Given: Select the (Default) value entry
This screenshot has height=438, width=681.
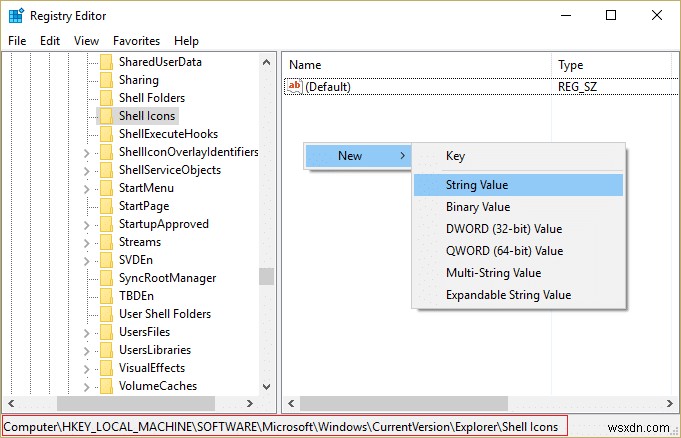Looking at the screenshot, I should point(328,87).
